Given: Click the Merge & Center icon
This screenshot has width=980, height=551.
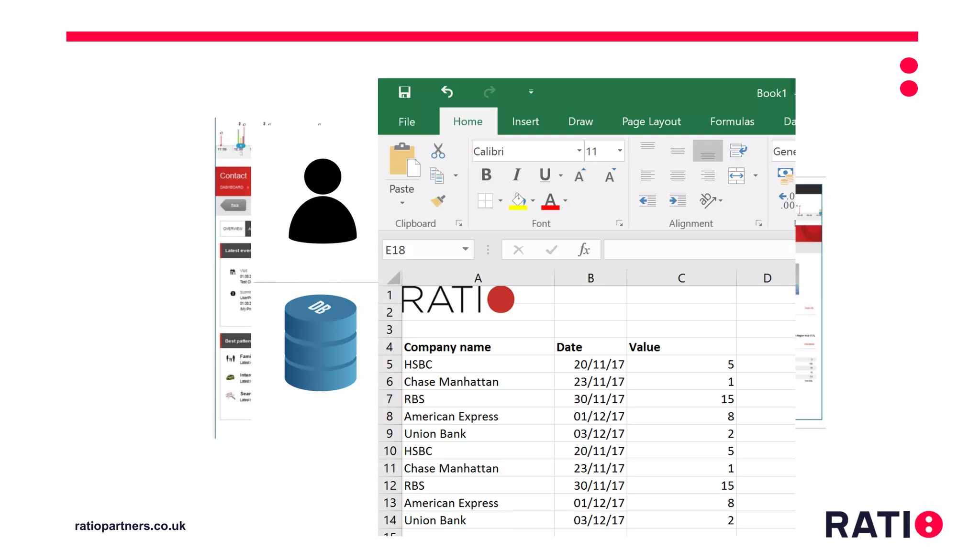Looking at the screenshot, I should [736, 176].
